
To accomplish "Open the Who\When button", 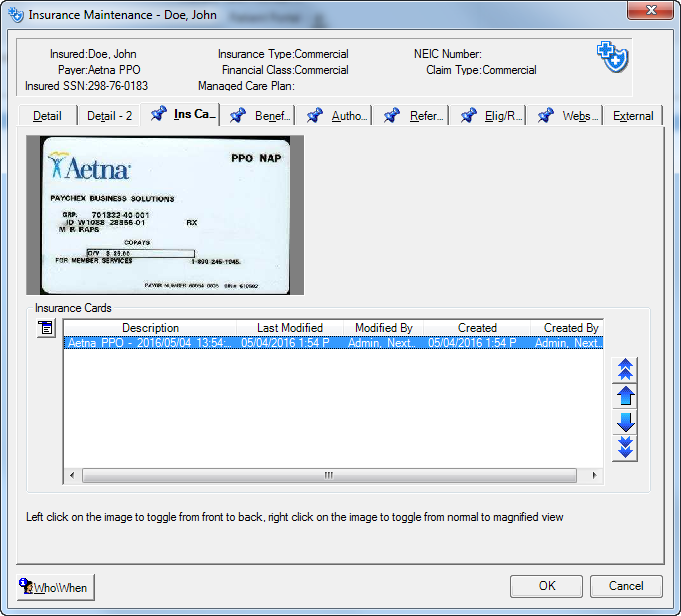I will coord(55,587).
